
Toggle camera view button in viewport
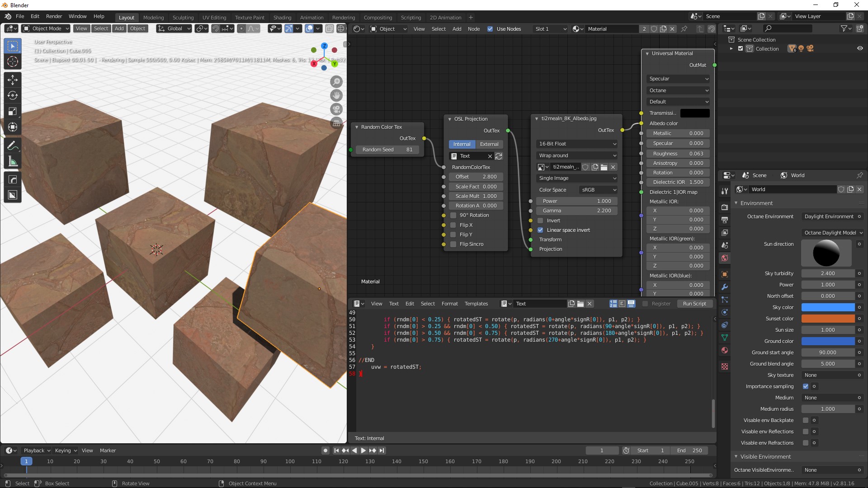tap(336, 109)
